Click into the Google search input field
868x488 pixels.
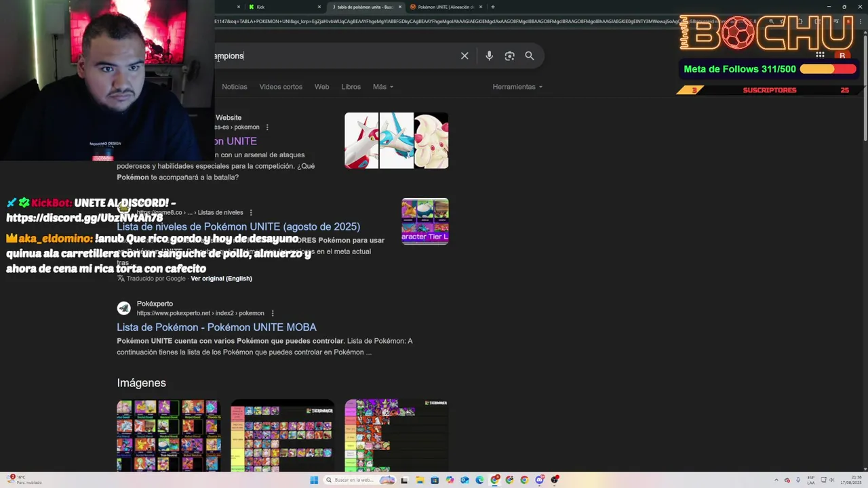tap(332, 56)
